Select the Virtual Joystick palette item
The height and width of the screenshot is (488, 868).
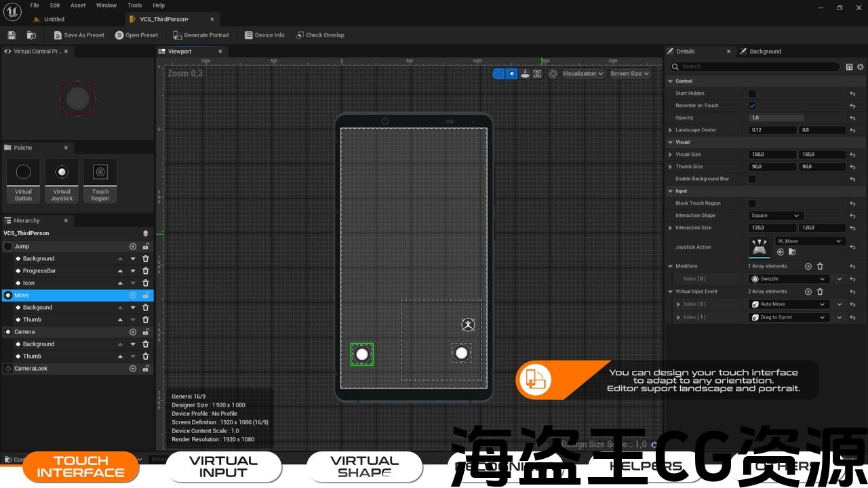62,180
